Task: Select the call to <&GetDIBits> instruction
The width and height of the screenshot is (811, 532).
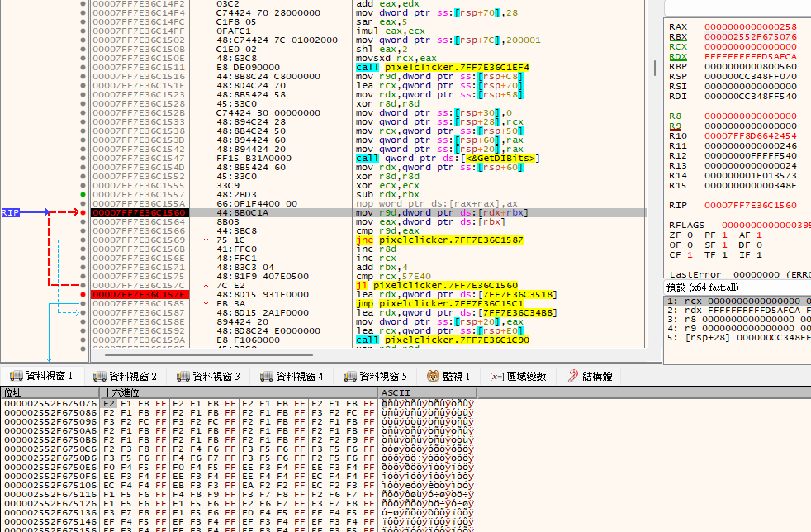Action: pos(448,159)
